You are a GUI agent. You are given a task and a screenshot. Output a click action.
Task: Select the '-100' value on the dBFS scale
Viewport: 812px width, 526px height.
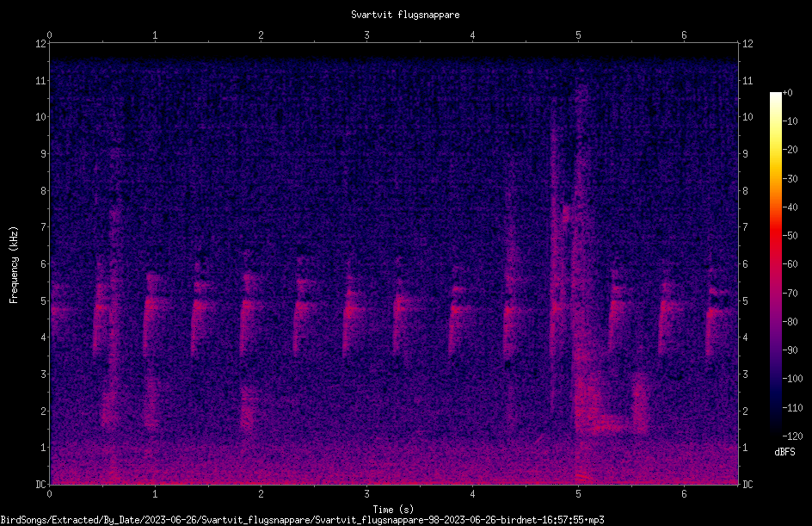[x=793, y=379]
